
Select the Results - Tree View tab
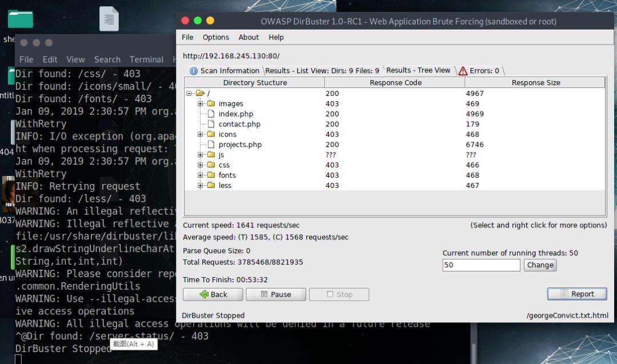pyautogui.click(x=418, y=70)
